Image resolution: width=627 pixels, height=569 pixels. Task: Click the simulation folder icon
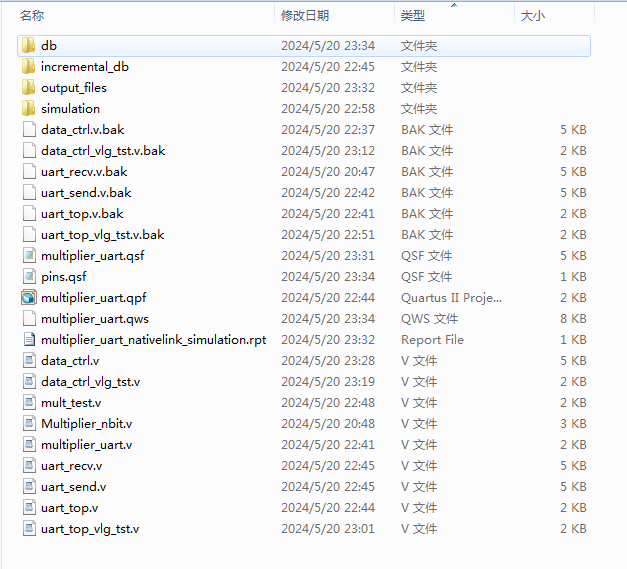pos(28,108)
